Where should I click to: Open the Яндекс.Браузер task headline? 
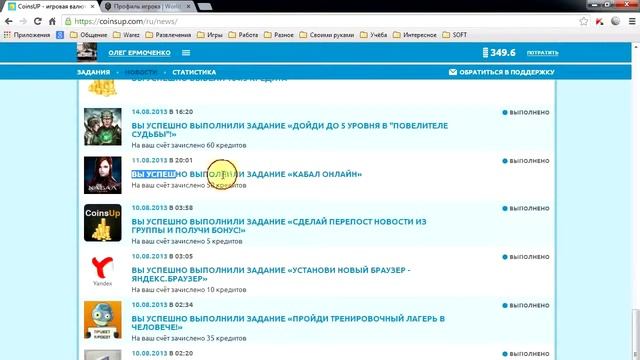click(271, 274)
